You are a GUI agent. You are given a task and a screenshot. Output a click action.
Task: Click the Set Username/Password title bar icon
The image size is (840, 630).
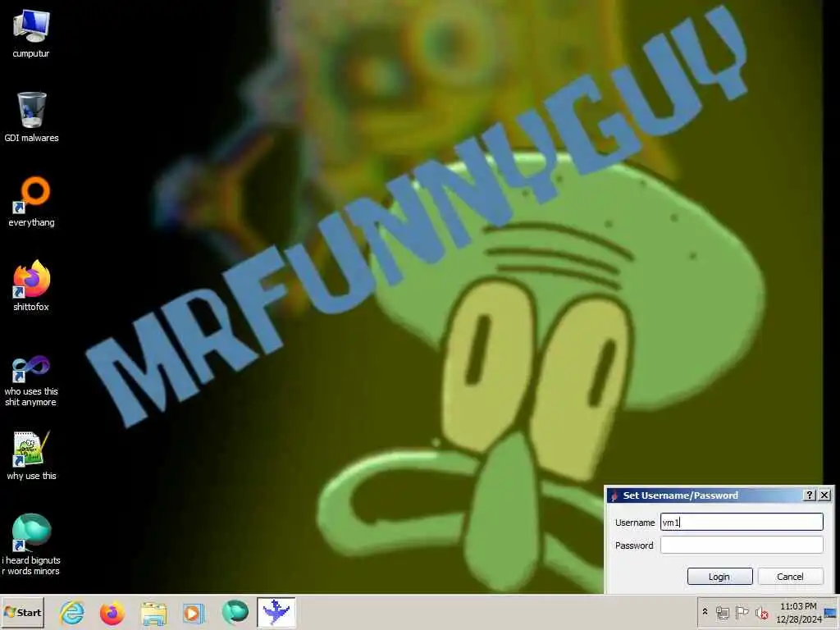[614, 495]
